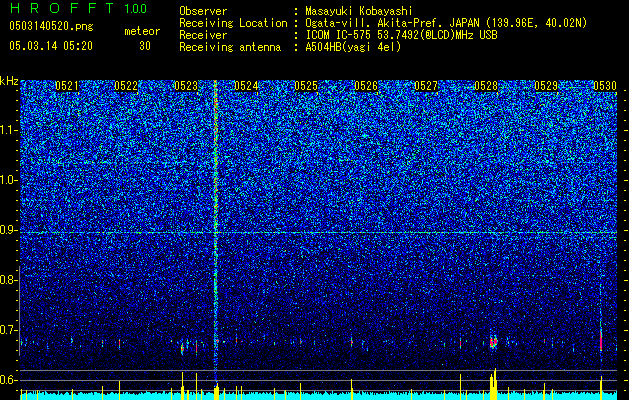Click the ICOM IC-575 53.7492 MHz text
629x400 pixels.
pos(401,35)
